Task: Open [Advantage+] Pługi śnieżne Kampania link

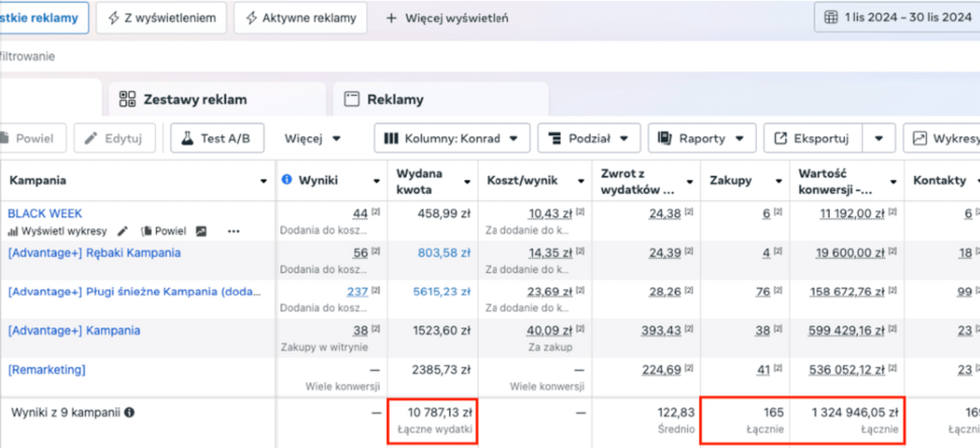Action: (135, 292)
